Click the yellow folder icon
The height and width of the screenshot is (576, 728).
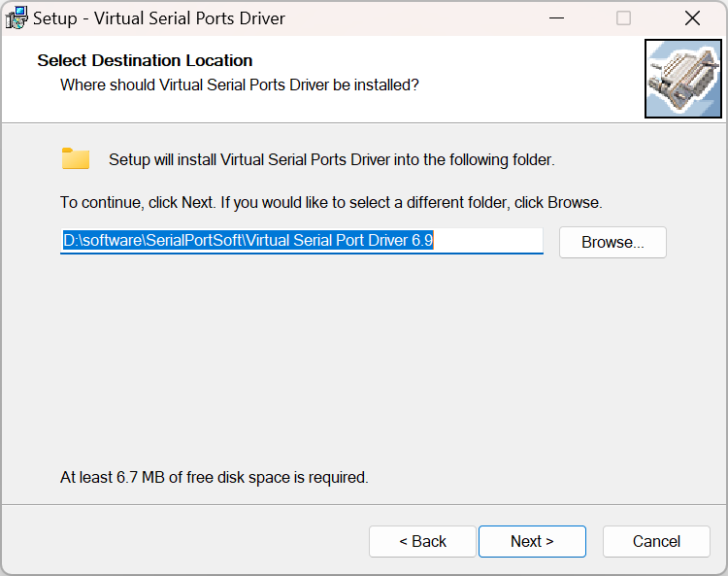[76, 159]
